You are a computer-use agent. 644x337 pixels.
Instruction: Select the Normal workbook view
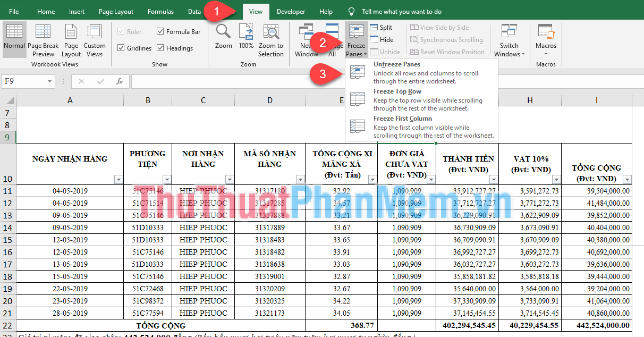pos(14,38)
